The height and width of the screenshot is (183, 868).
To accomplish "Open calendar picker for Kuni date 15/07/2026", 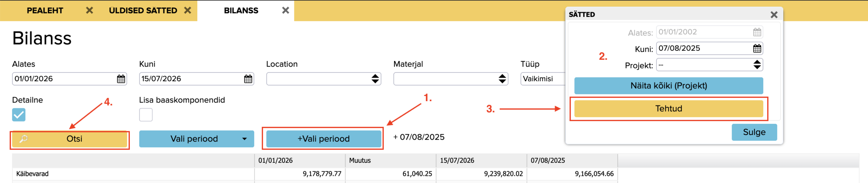I will coord(248,79).
